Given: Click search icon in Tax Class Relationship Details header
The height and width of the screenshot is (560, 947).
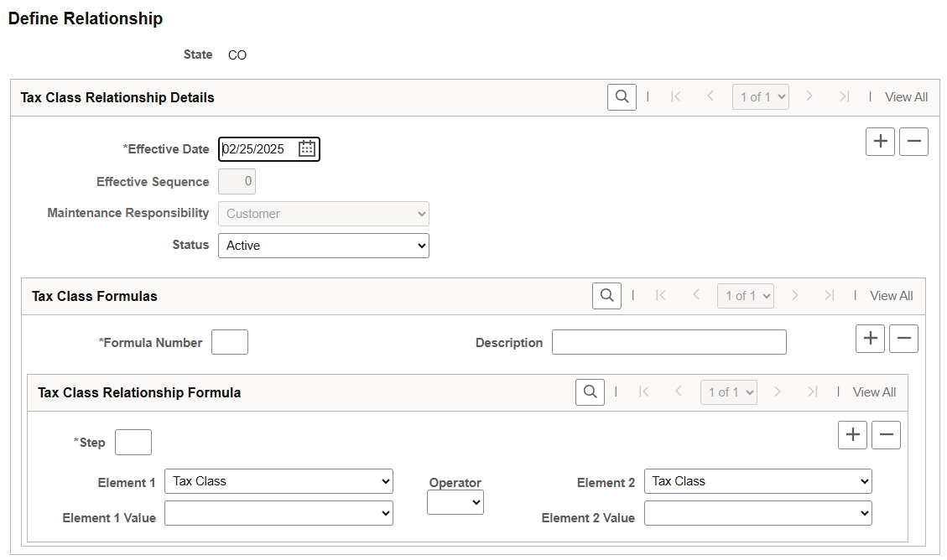Looking at the screenshot, I should pyautogui.click(x=622, y=97).
